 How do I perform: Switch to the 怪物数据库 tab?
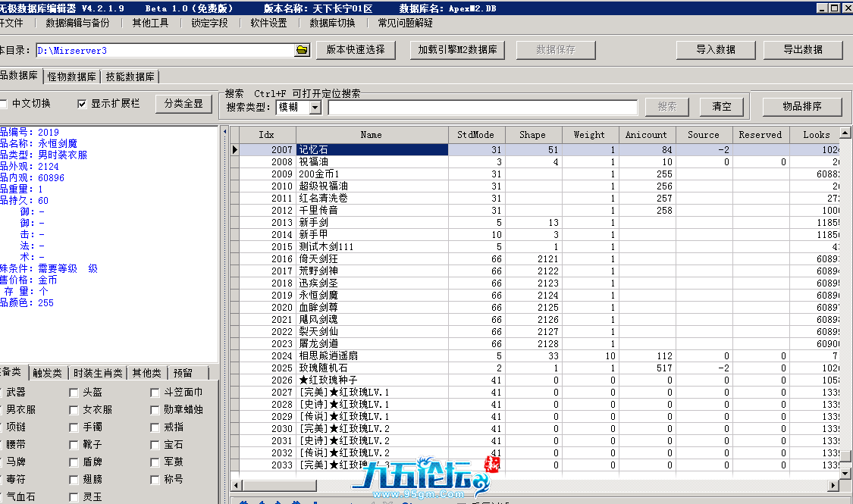click(72, 77)
